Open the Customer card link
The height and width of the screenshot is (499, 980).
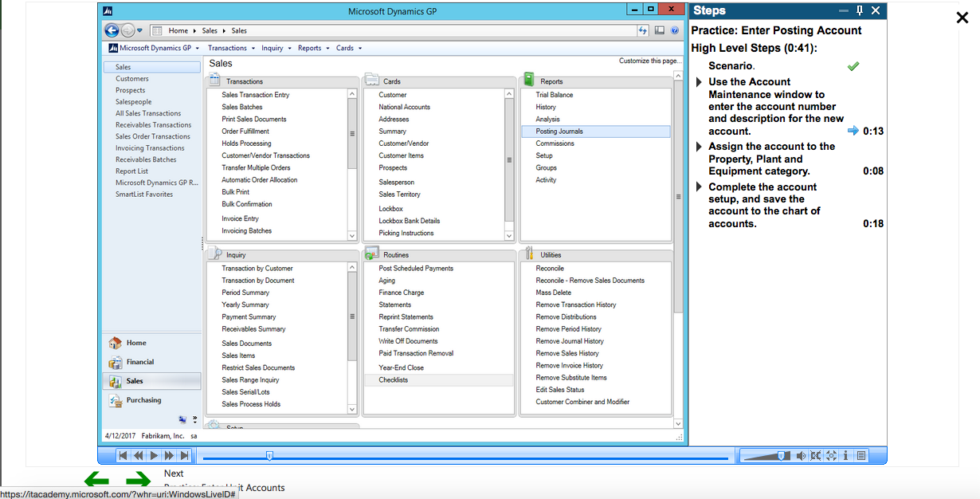coord(393,95)
